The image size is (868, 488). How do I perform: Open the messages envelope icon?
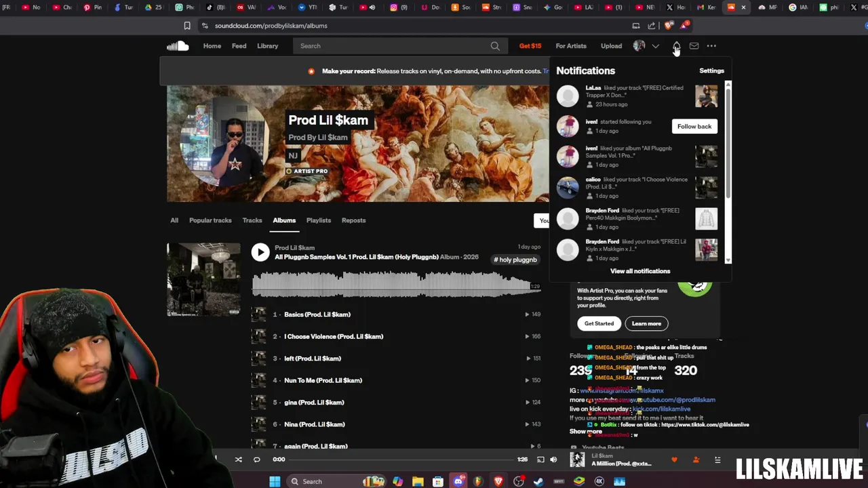click(x=694, y=46)
